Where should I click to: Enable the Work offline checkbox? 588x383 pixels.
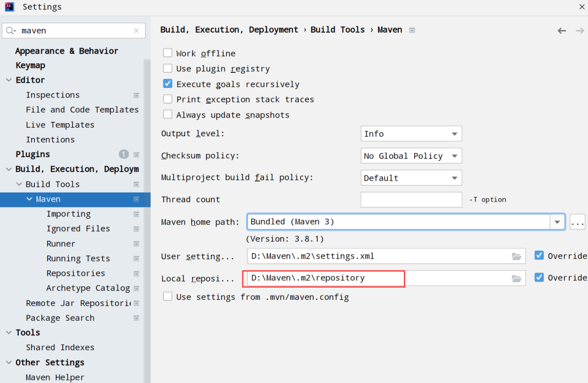pyautogui.click(x=167, y=53)
